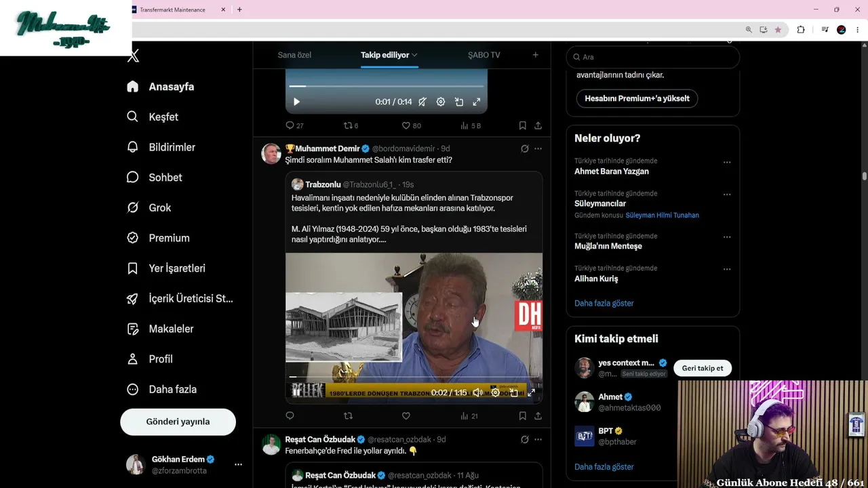Open more options on Reşat Can Özbudak's post

point(538,439)
